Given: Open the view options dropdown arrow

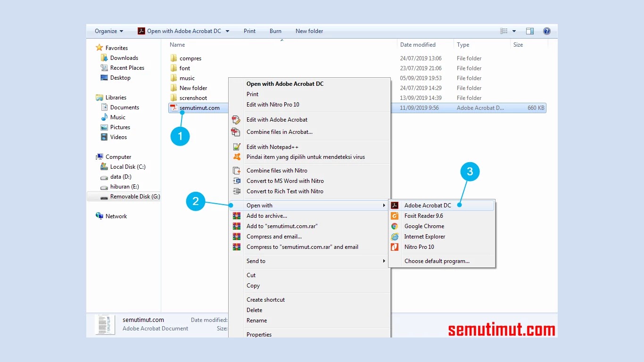Looking at the screenshot, I should (x=514, y=31).
